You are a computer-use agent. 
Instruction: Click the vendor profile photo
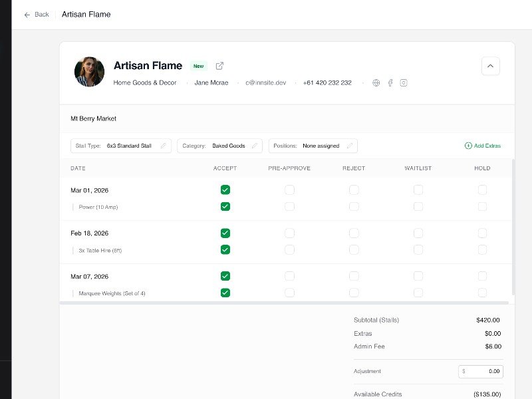(89, 72)
